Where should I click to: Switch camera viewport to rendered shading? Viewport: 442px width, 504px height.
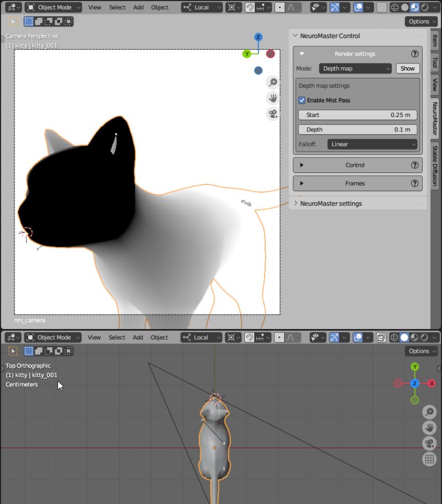click(x=425, y=7)
